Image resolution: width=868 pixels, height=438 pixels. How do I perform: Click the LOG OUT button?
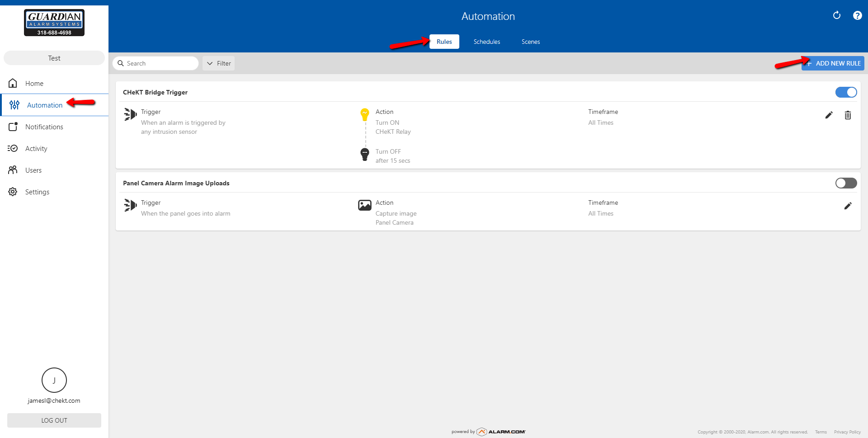click(54, 420)
